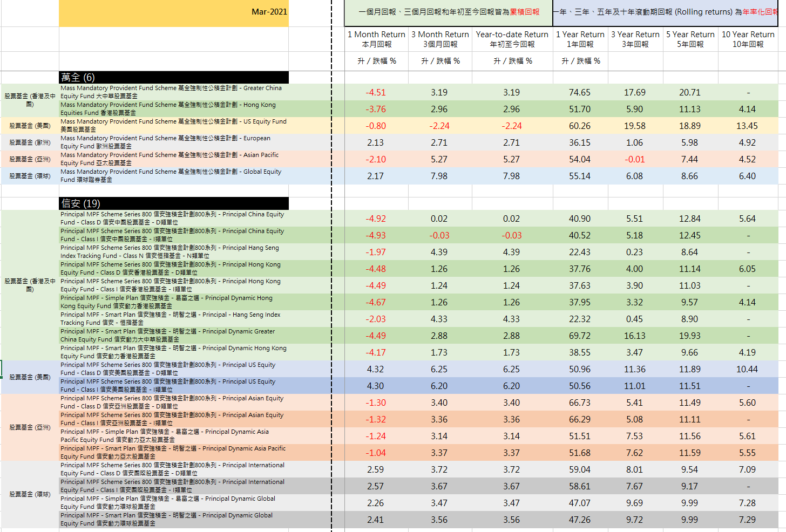
Task: Select the 69.72 one year return cell
Action: click(x=580, y=336)
